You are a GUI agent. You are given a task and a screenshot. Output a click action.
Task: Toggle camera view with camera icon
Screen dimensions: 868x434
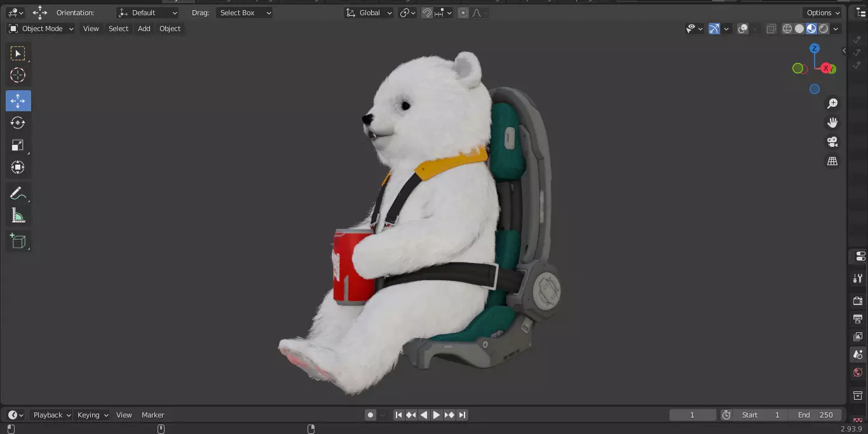pos(832,142)
